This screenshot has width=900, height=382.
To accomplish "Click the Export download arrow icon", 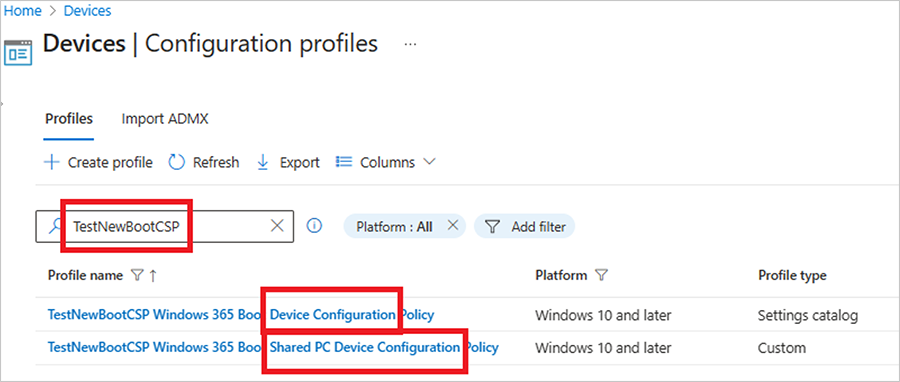I will (263, 162).
